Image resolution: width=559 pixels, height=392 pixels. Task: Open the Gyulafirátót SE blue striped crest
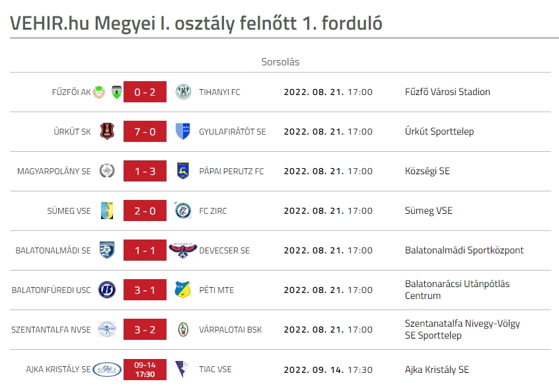click(x=183, y=131)
